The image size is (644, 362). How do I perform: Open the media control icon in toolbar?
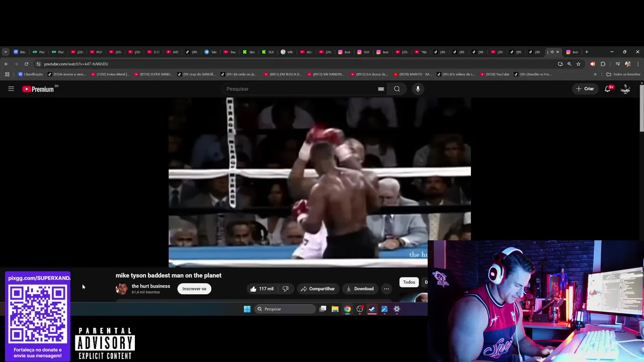(618, 64)
